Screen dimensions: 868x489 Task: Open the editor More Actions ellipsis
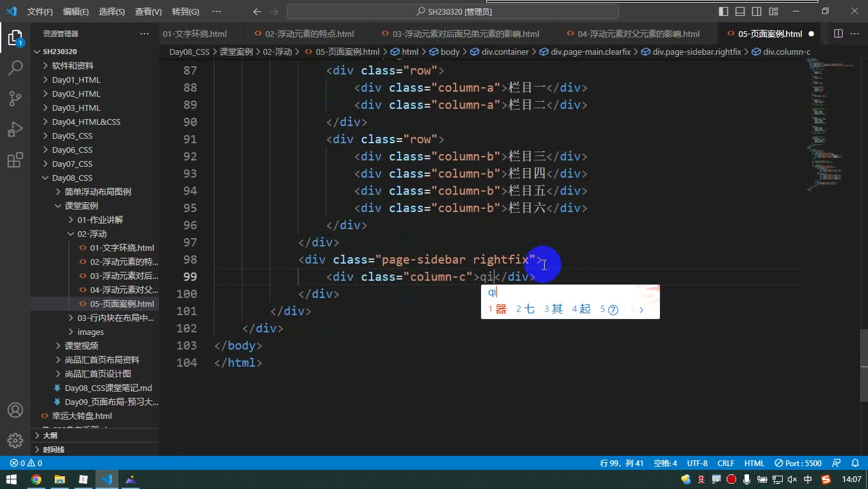coord(855,34)
